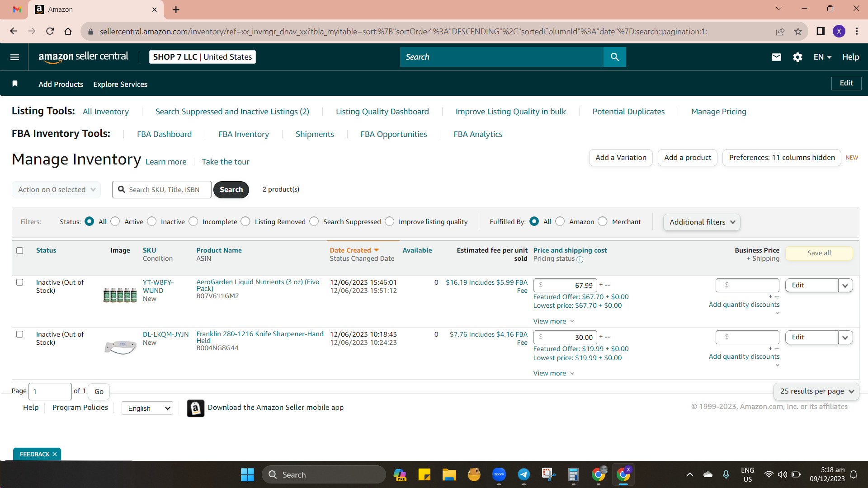The image size is (868, 488).
Task: Open the English language select in footer
Action: (x=147, y=408)
